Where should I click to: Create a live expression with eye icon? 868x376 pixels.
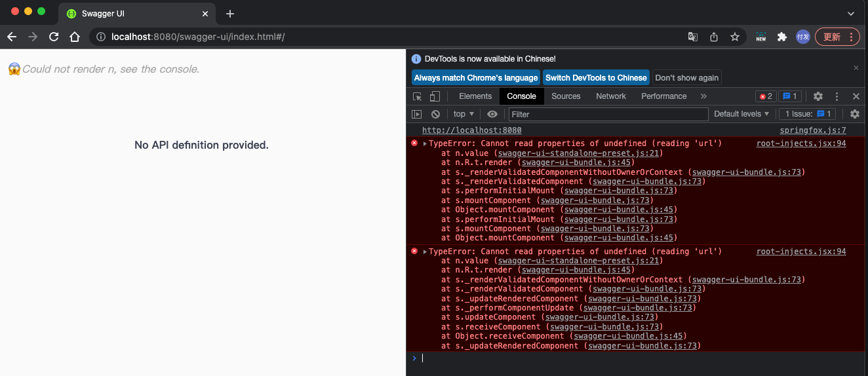point(492,114)
